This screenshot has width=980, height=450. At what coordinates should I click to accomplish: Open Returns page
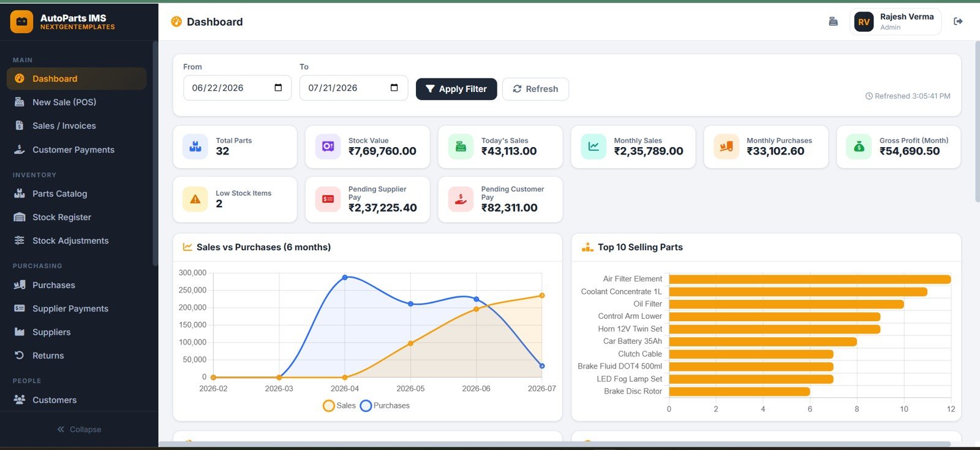[x=77, y=356]
